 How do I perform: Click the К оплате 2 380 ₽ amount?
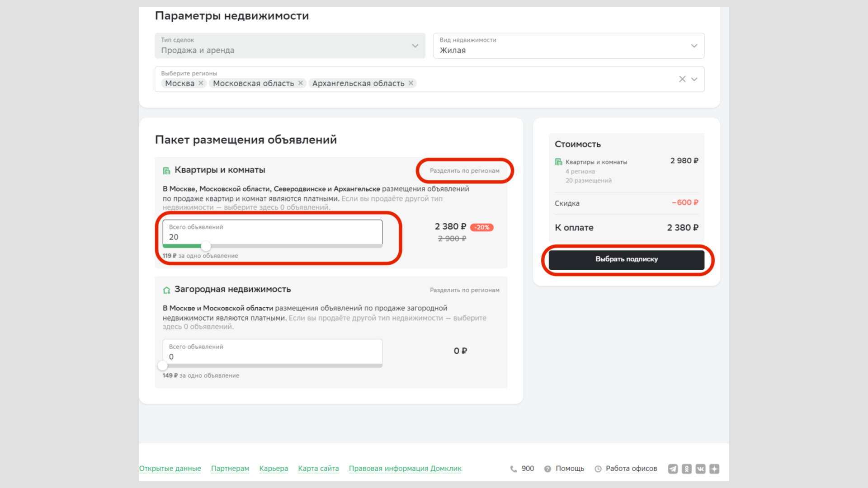683,228
